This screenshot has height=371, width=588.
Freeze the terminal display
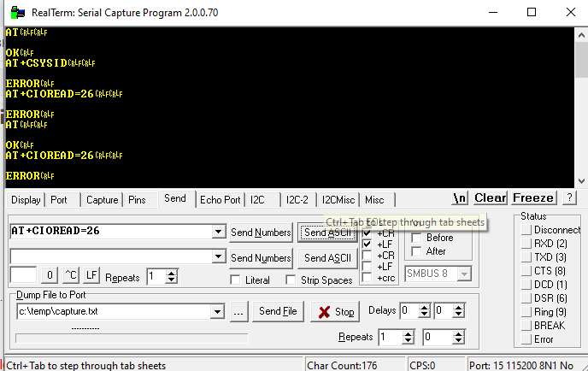[x=533, y=197]
